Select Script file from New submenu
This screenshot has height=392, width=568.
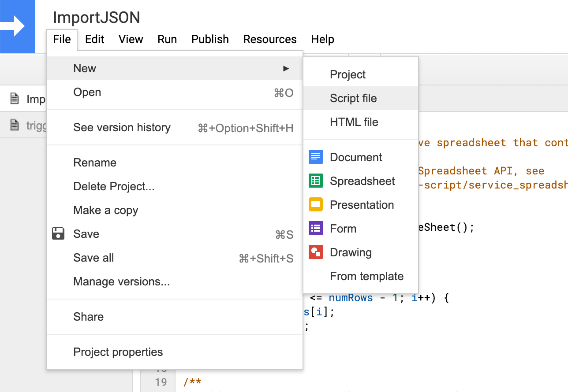[x=353, y=98]
